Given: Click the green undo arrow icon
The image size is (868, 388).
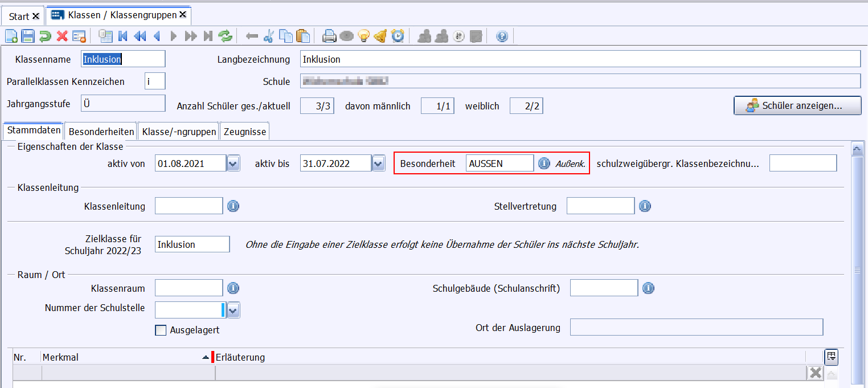Looking at the screenshot, I should tap(45, 36).
